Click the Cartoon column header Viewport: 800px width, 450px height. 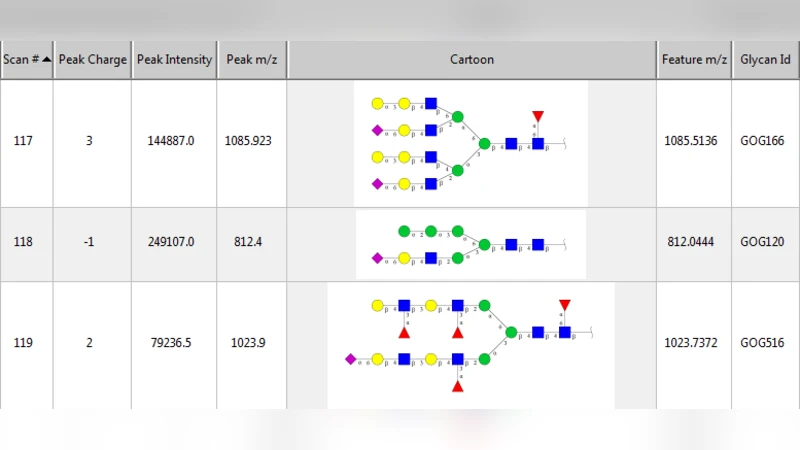(x=471, y=59)
